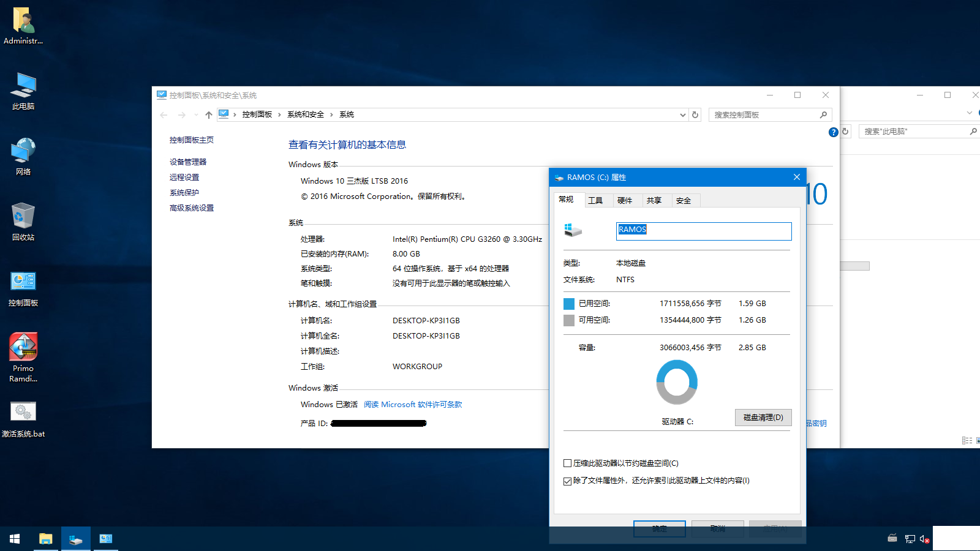
Task: Open Control Panel help question mark
Action: pos(833,132)
